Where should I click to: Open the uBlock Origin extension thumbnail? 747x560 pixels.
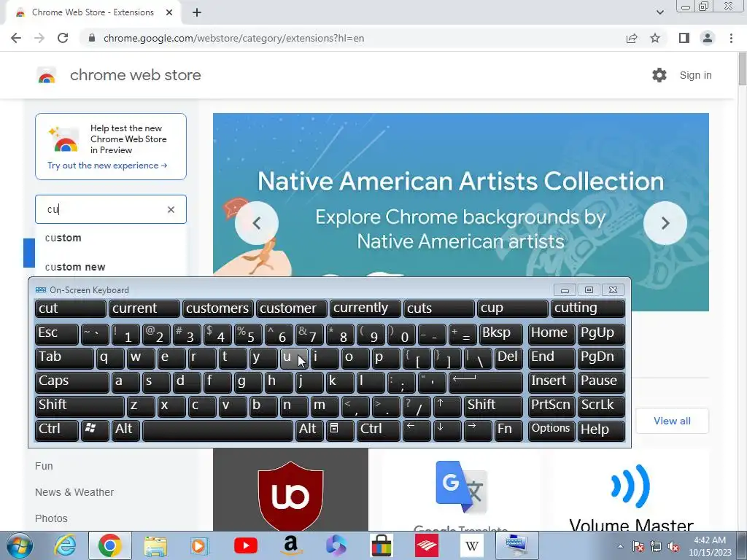[x=290, y=490]
